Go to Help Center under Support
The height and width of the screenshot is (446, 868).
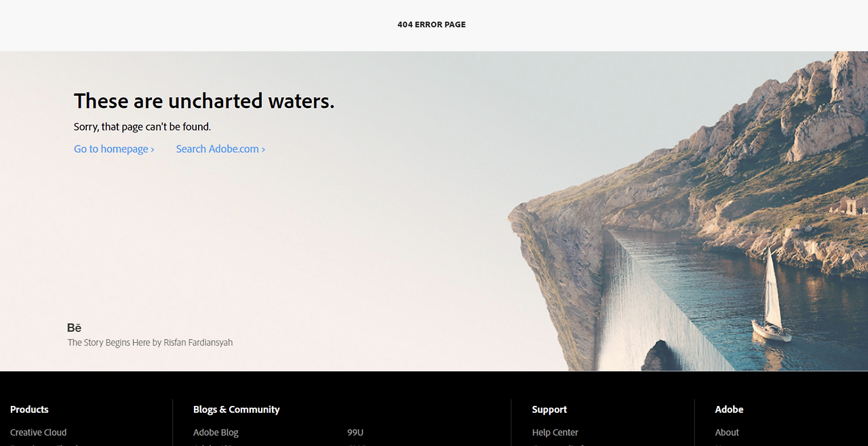(555, 432)
